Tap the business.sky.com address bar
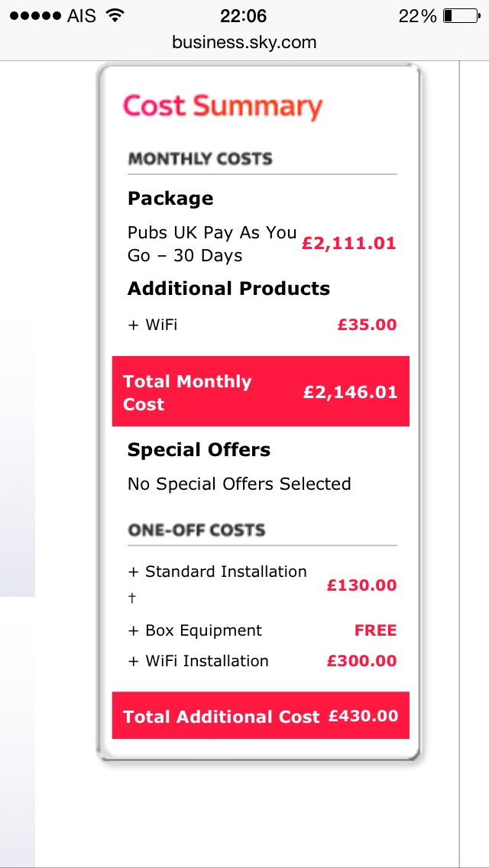 pos(244,42)
